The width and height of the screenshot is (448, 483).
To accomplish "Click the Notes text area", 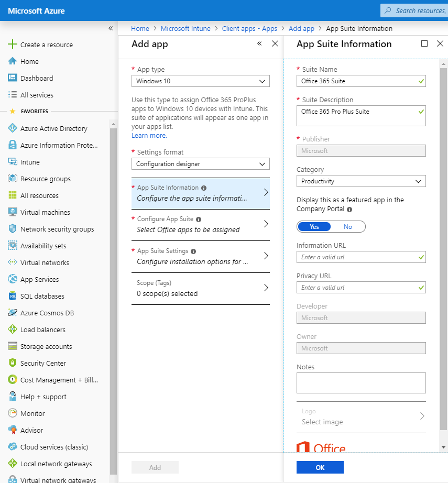I will click(x=361, y=383).
